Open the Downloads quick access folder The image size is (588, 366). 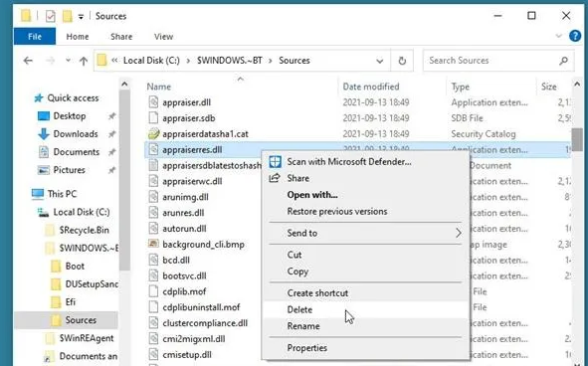pos(76,134)
